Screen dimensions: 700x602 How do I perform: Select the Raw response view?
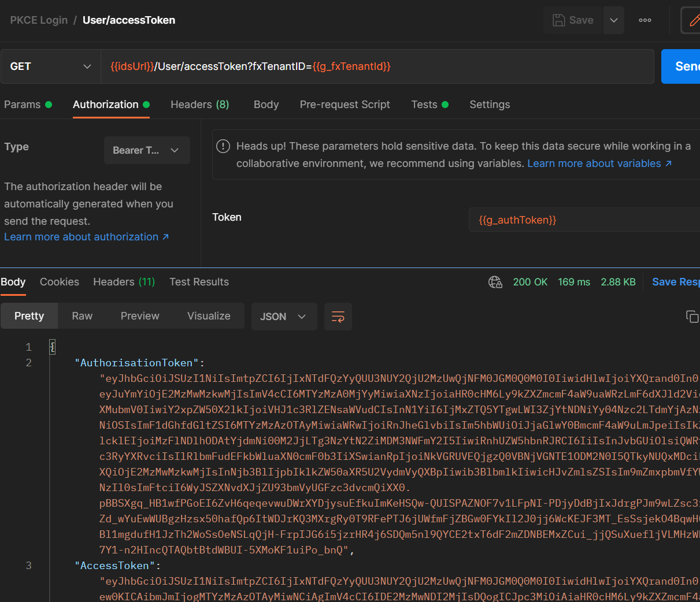(82, 316)
